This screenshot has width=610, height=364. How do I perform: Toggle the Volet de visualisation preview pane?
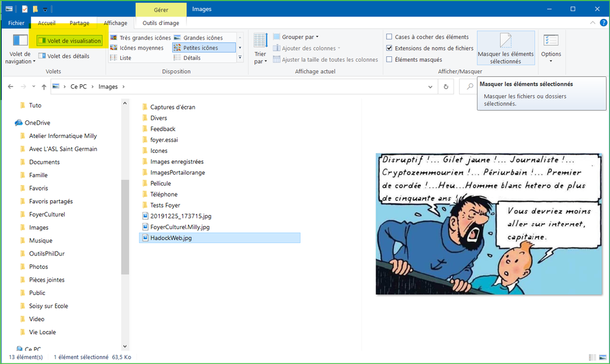70,40
